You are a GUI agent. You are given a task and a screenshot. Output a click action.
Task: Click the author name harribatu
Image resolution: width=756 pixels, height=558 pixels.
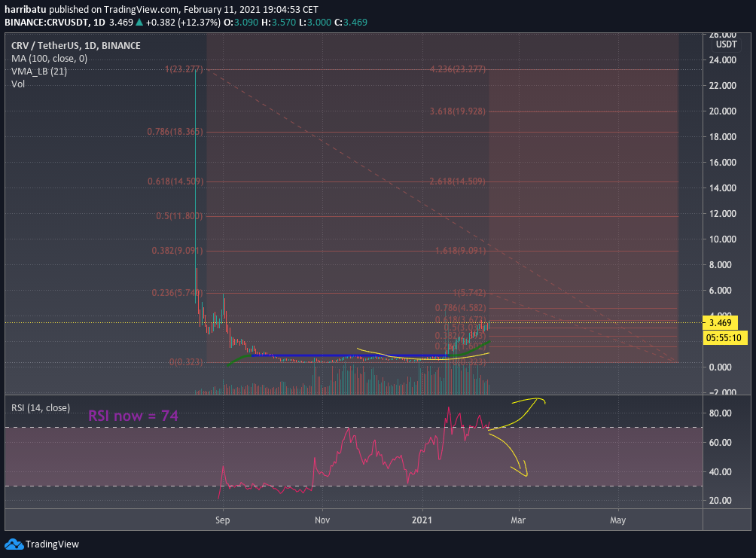coord(26,9)
